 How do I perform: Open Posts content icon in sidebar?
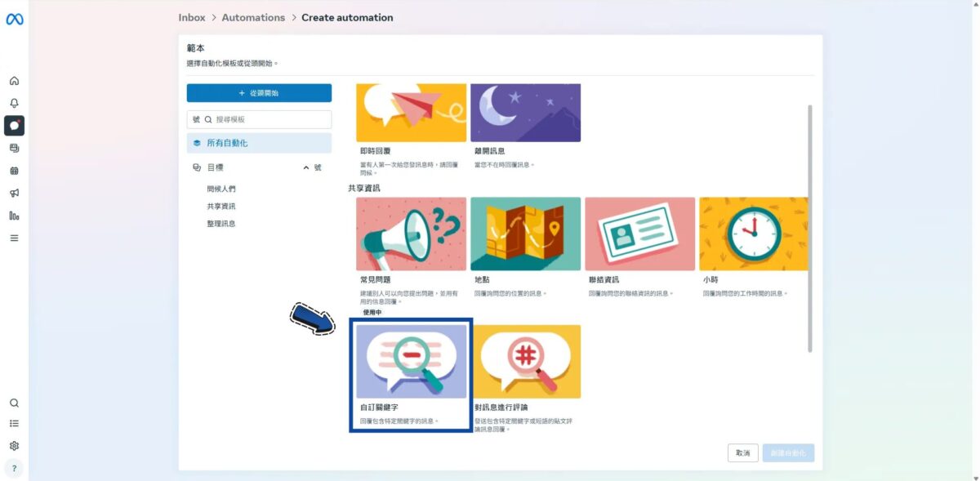pos(14,148)
